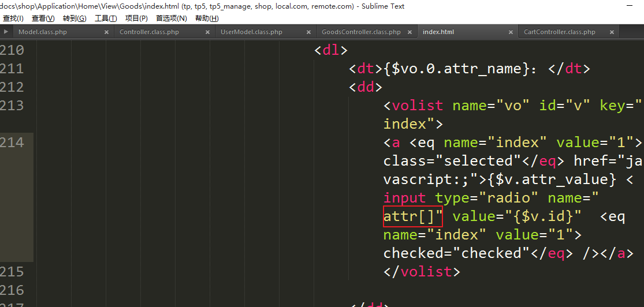
Task: Open the 首选项(N) preferences menu
Action: pos(172,18)
